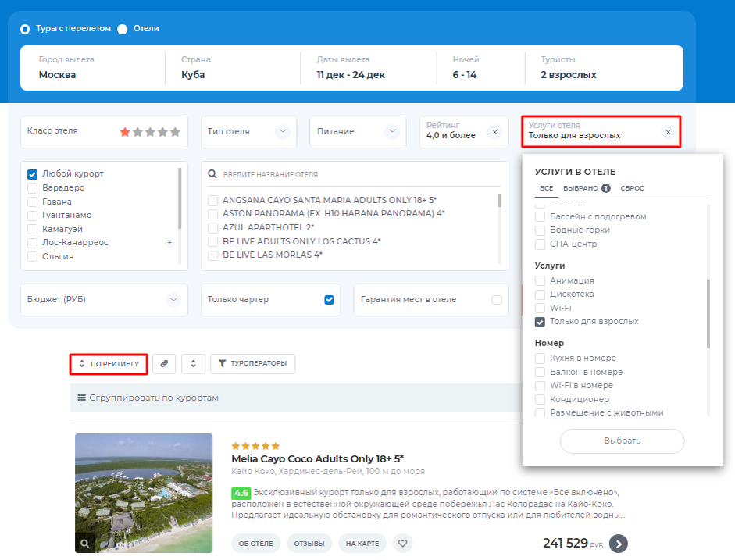Check Бассейн с подогревом service
Screen dimensions: 735x560
coord(540,216)
